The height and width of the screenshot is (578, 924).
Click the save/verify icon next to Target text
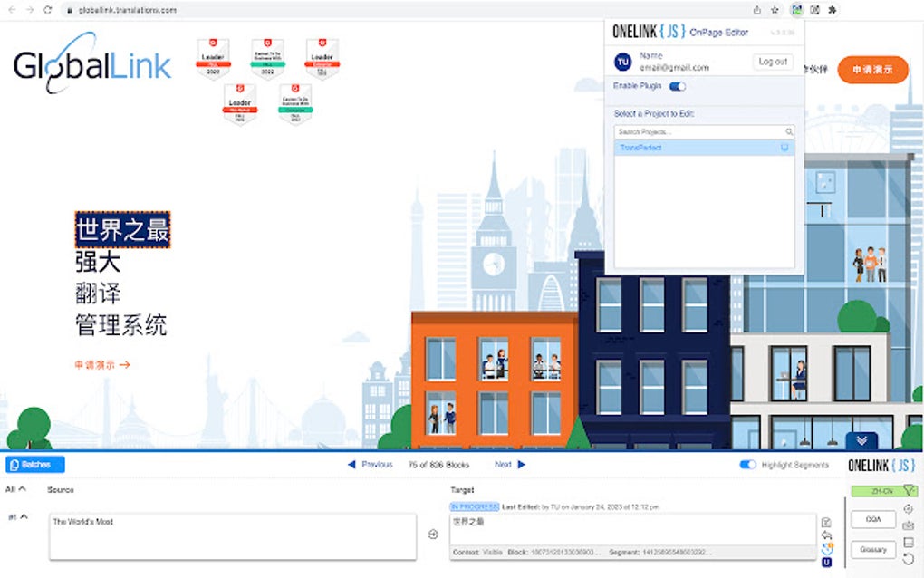click(827, 522)
